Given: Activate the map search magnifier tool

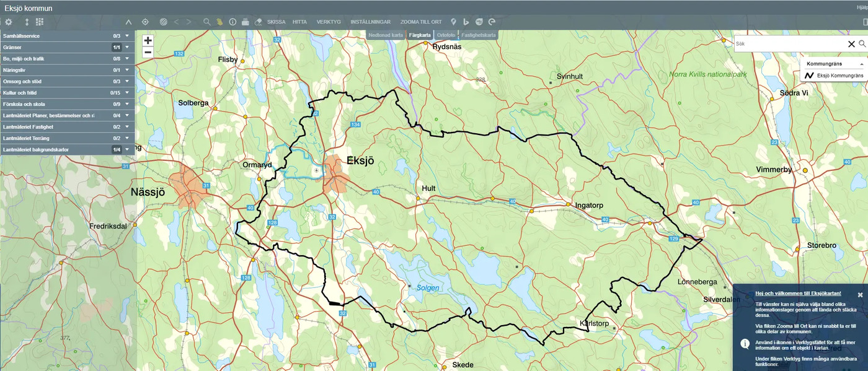Looking at the screenshot, I should [x=207, y=22].
